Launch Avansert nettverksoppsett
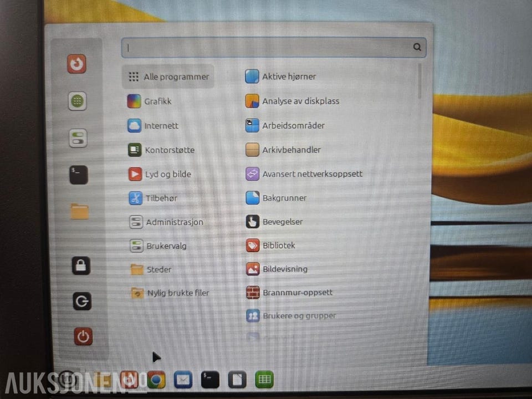 point(304,173)
